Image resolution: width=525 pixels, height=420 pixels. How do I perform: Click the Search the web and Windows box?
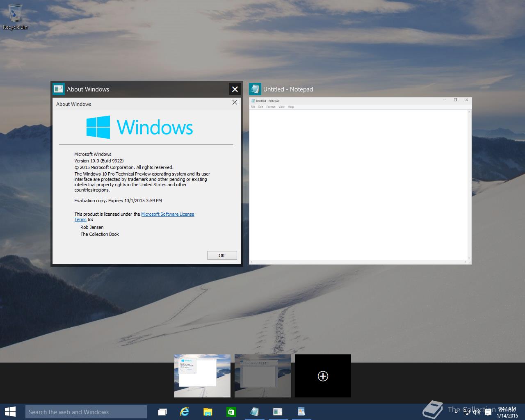click(x=86, y=412)
